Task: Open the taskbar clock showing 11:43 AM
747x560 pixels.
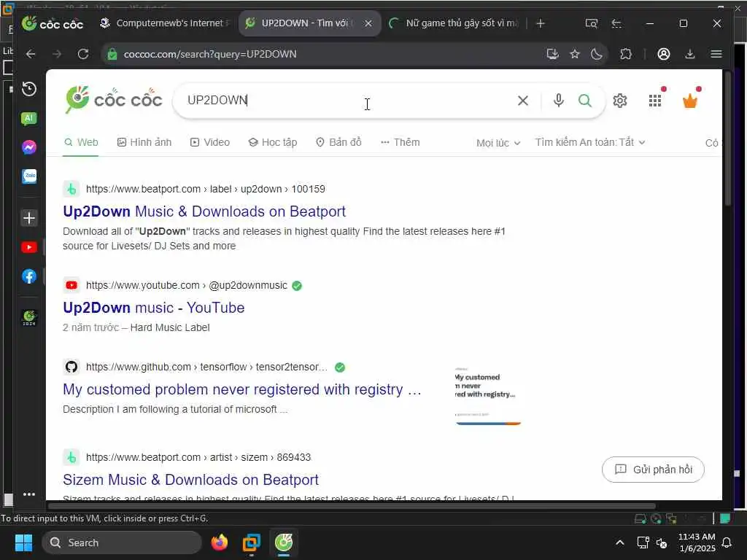Action: coord(697,542)
